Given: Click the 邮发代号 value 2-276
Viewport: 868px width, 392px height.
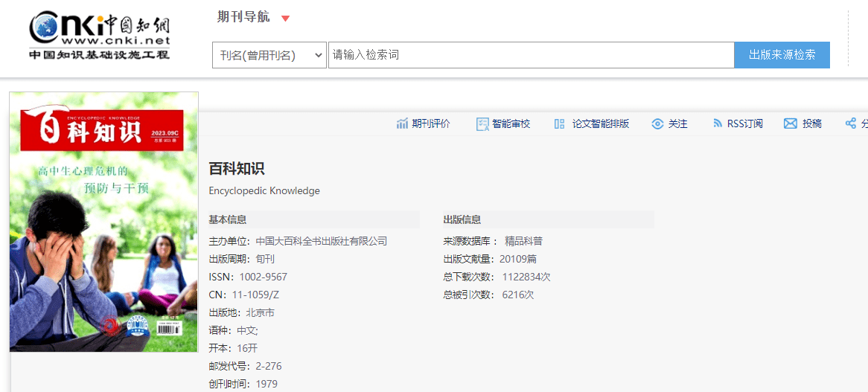Looking at the screenshot, I should tap(269, 366).
